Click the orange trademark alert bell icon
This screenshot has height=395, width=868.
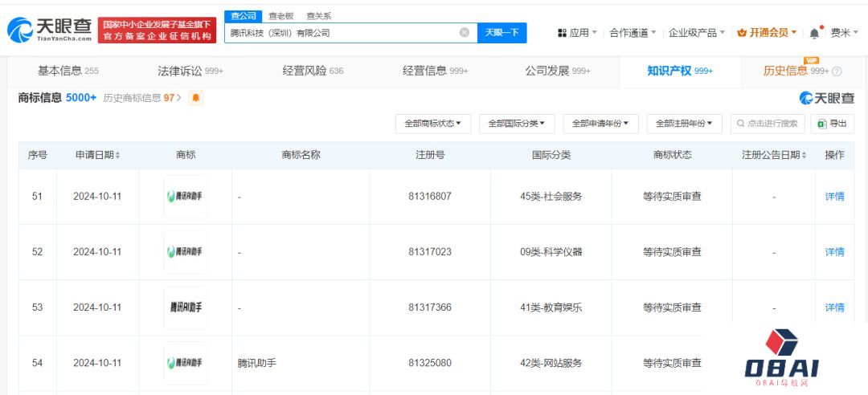pos(196,98)
